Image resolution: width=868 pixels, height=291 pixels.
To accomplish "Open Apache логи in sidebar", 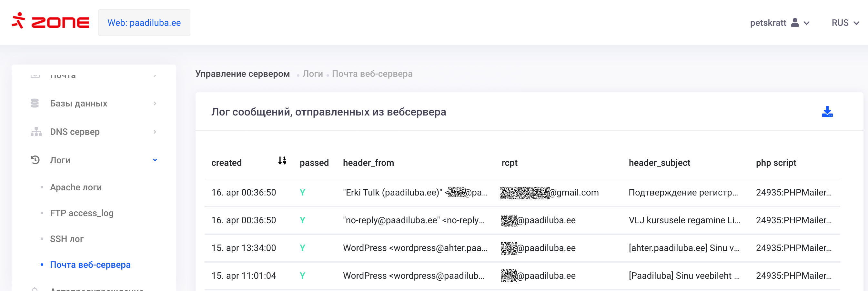I will (76, 187).
